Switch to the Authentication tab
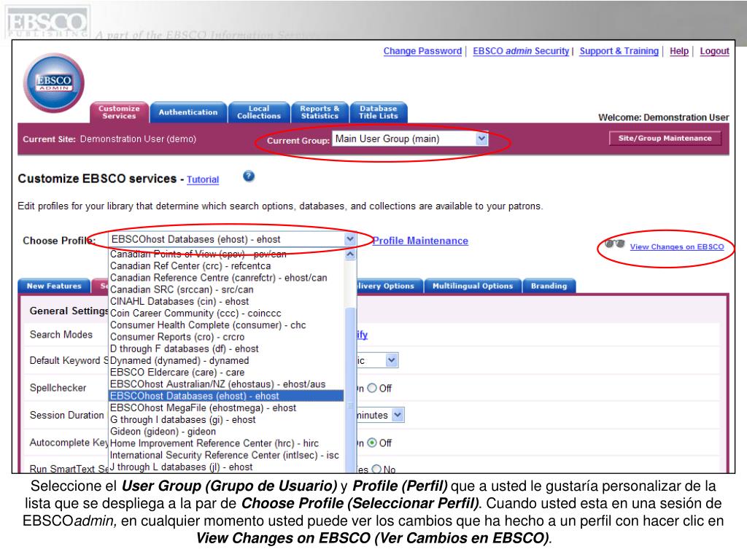This screenshot has width=747, height=560. [x=188, y=112]
